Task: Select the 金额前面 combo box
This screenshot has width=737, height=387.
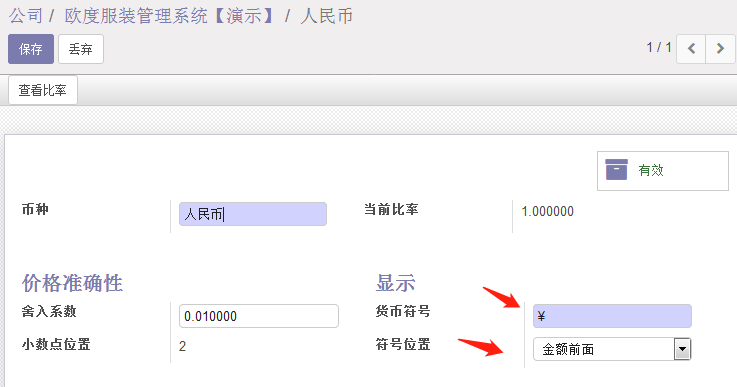Action: [x=612, y=349]
